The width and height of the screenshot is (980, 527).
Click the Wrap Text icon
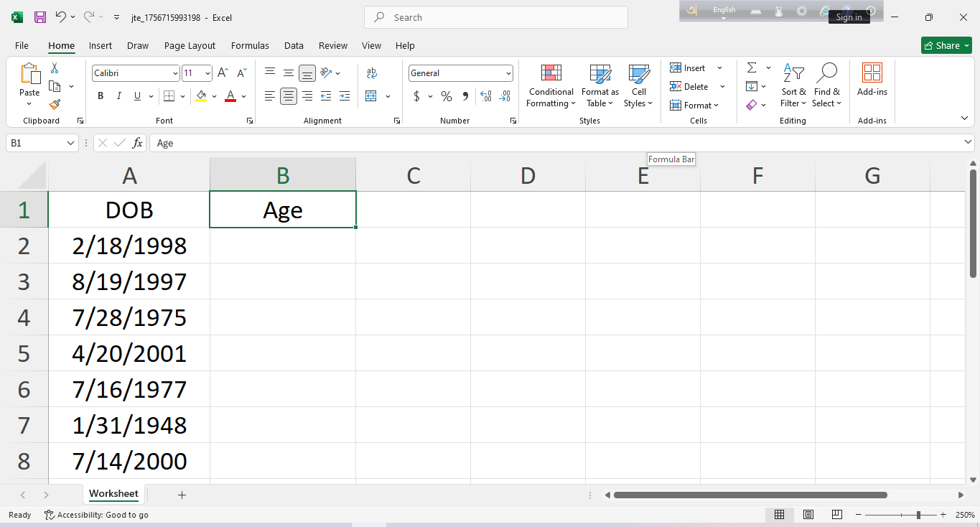pos(371,73)
